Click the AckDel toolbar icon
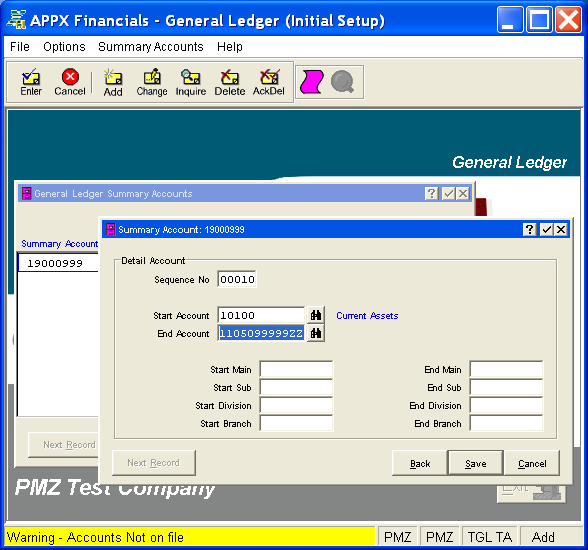Image resolution: width=588 pixels, height=550 pixels. coord(269,82)
